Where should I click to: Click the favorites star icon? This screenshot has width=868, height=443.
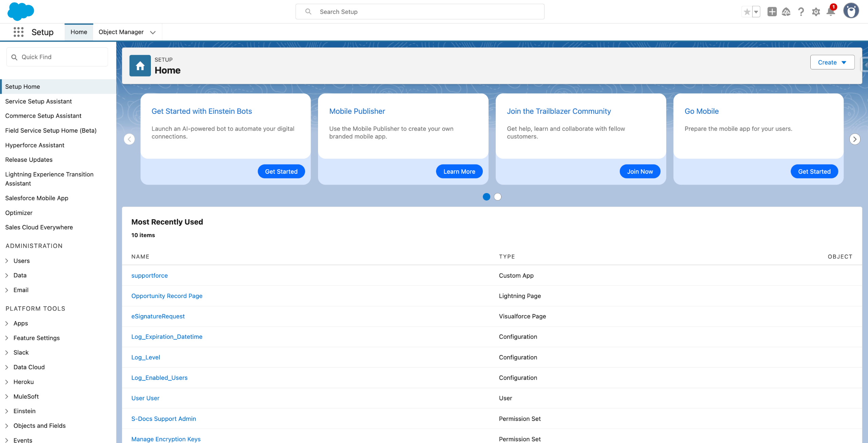(x=747, y=12)
